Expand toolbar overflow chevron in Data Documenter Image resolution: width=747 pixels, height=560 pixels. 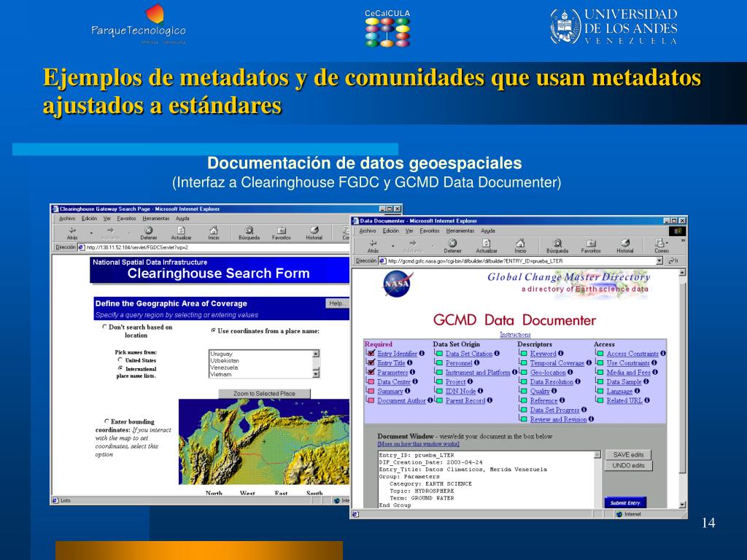682,241
